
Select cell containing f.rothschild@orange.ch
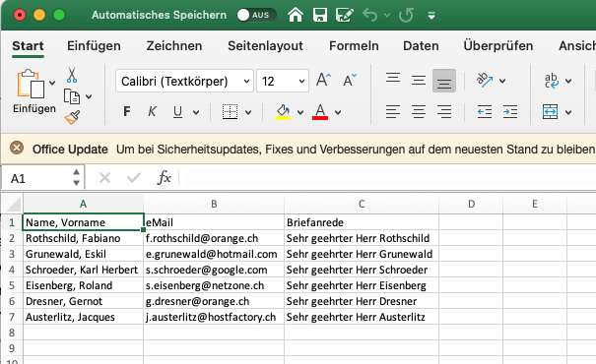[214, 238]
